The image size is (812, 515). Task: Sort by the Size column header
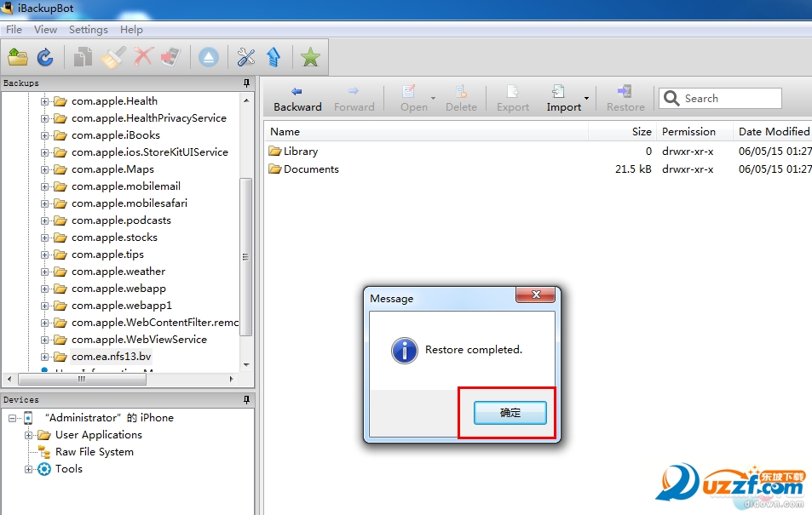(623, 131)
